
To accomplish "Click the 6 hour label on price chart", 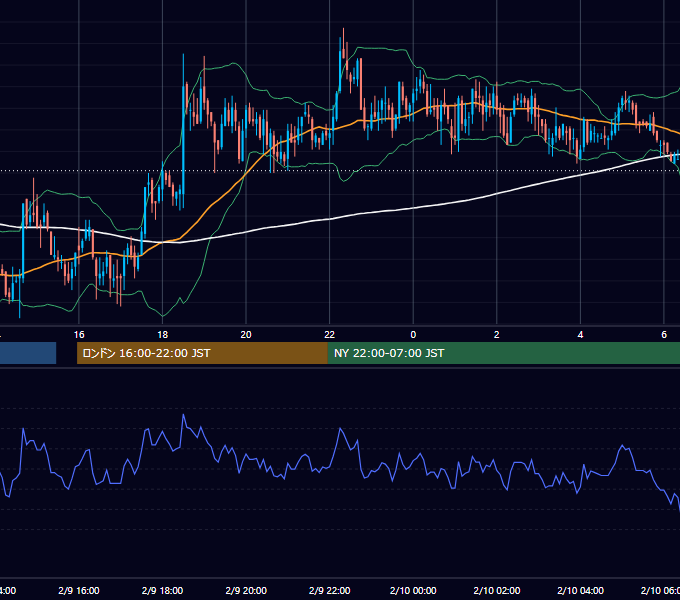I will point(664,335).
